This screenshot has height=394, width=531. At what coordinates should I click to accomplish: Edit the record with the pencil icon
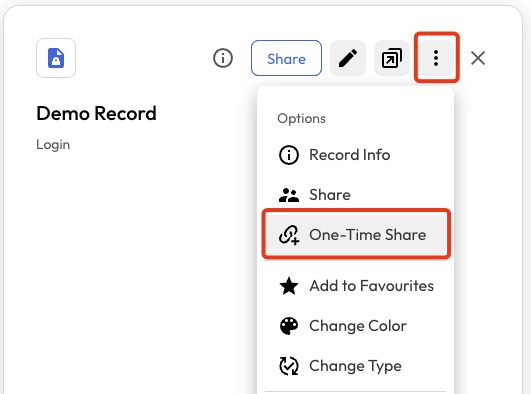click(348, 58)
